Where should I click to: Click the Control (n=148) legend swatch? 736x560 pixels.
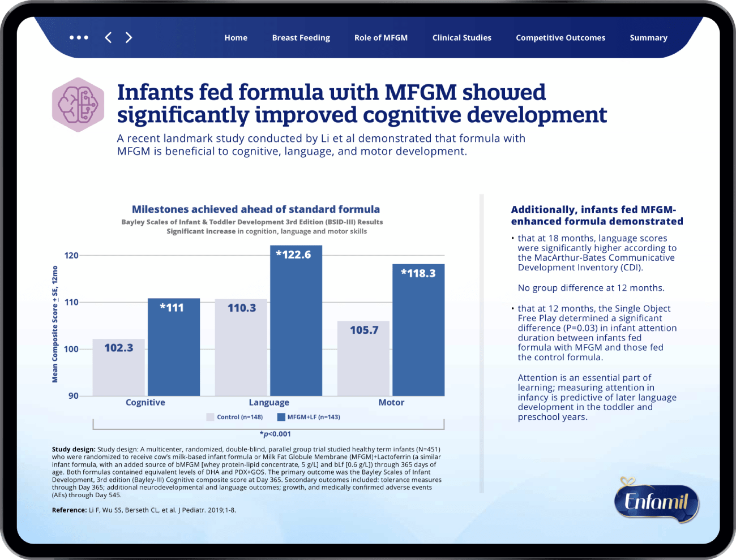click(211, 417)
